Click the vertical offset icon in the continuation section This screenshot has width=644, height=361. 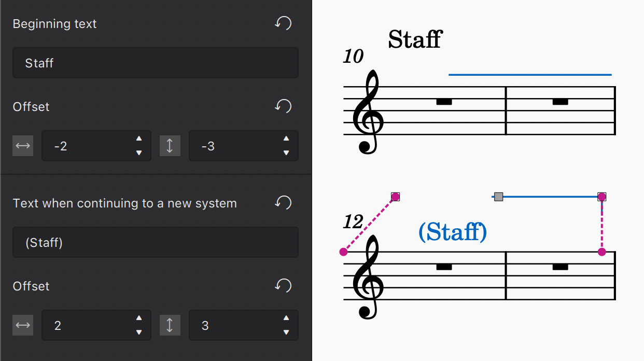(170, 325)
